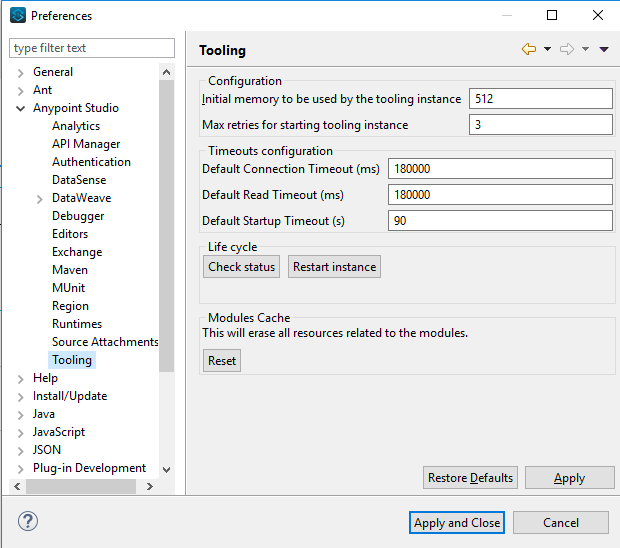
Task: Click the Check status button
Action: pos(242,266)
